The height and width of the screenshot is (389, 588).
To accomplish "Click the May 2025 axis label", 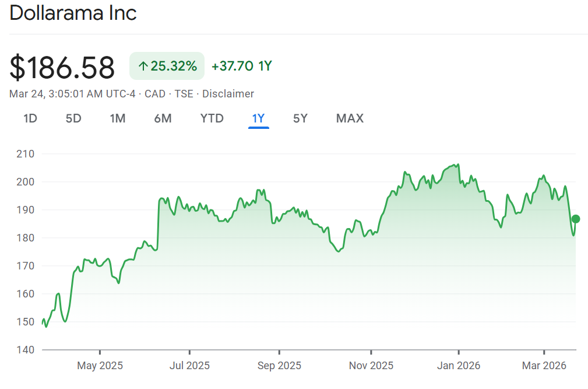I will 100,366.
